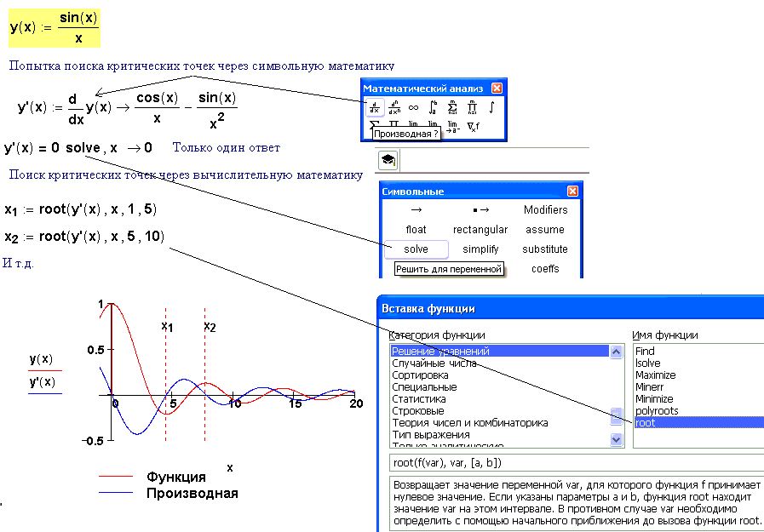Screen dimensions: 764x532
Task: Click the coeffs keyword
Action: point(545,269)
